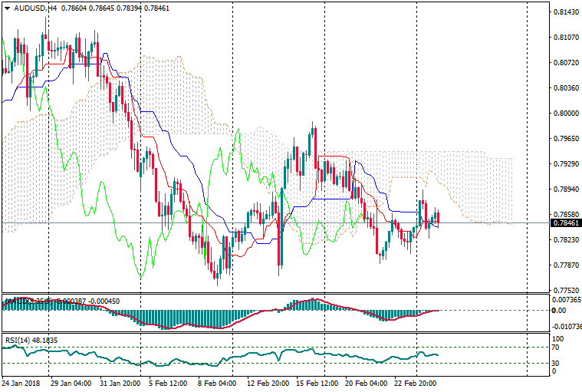Click the RSI 30 level axis label
582x392 pixels.
[557, 363]
